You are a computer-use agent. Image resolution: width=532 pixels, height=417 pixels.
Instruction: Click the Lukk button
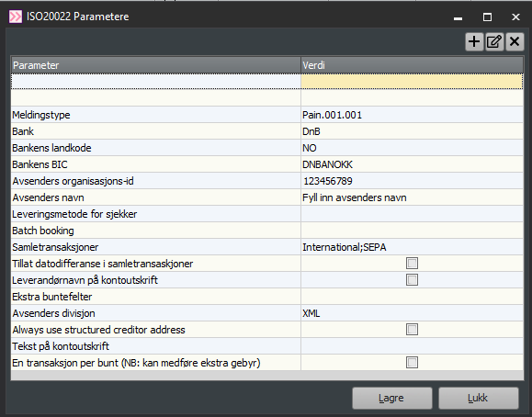tap(479, 398)
